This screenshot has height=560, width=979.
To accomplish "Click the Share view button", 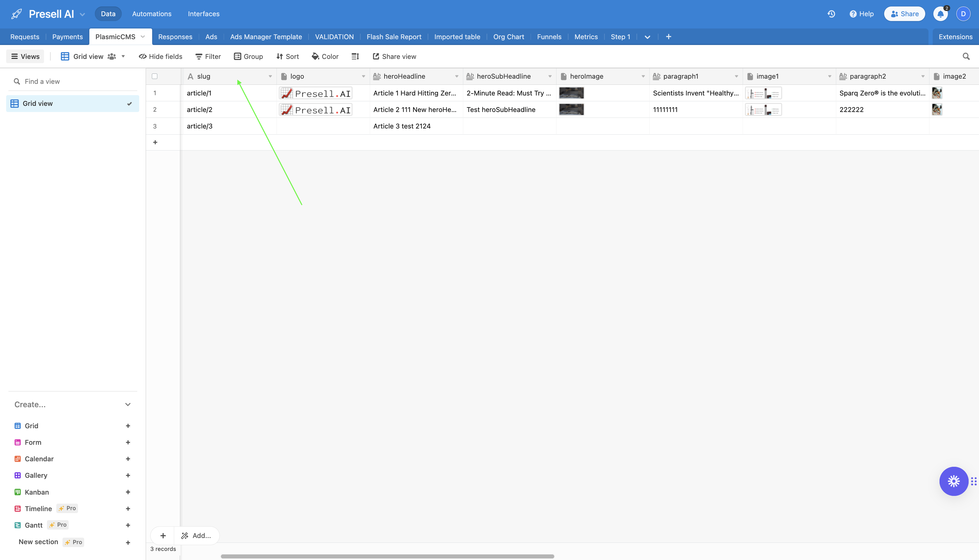I will point(394,57).
